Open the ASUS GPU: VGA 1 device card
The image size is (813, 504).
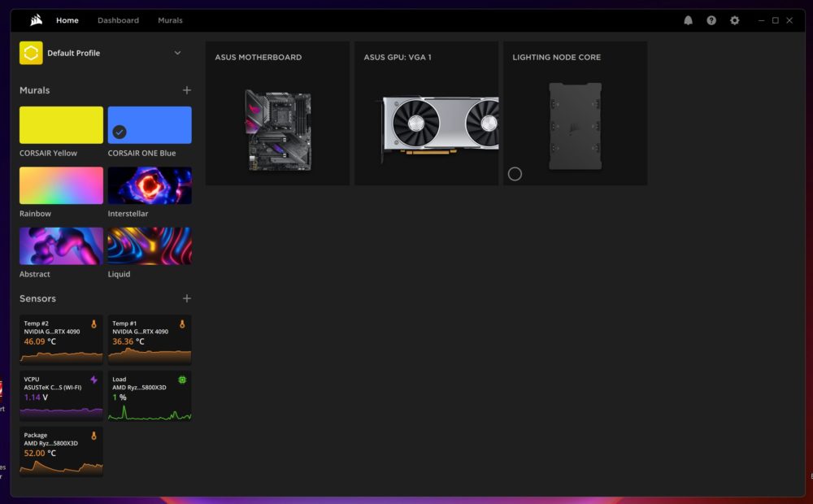pos(426,114)
